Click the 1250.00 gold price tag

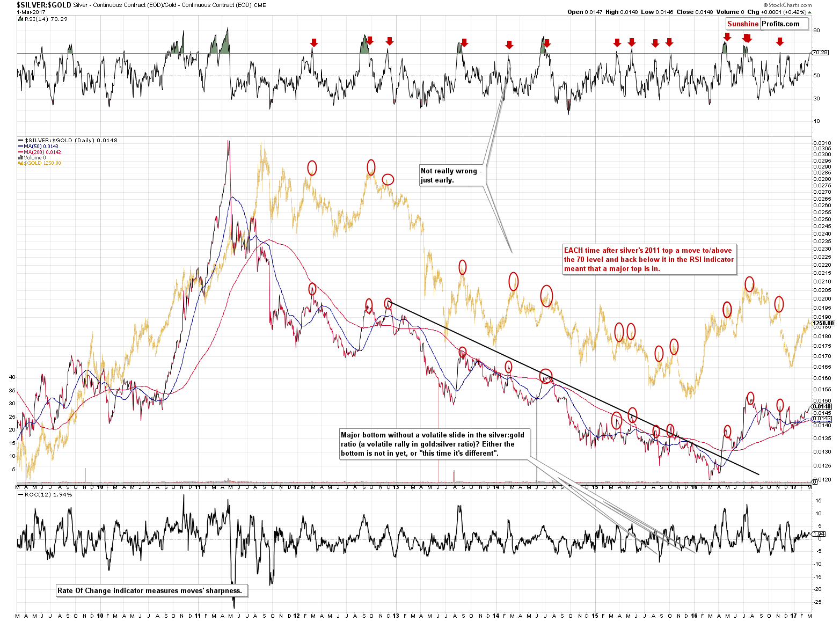click(823, 323)
